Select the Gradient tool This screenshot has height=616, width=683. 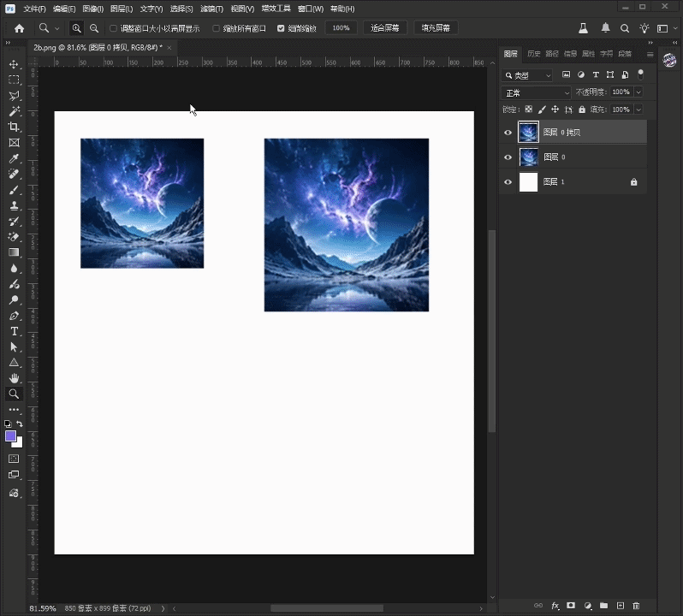14,252
